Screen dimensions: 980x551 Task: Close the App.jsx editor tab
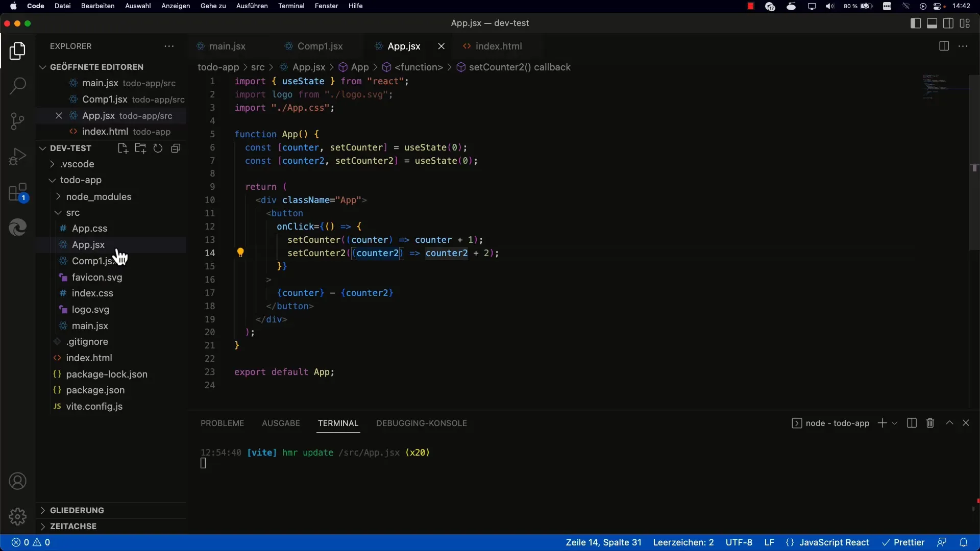442,46
